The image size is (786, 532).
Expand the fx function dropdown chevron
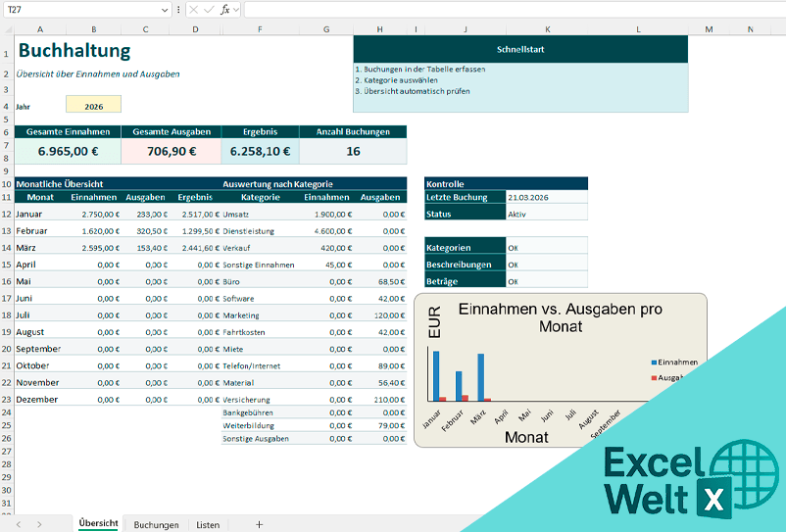pos(236,9)
